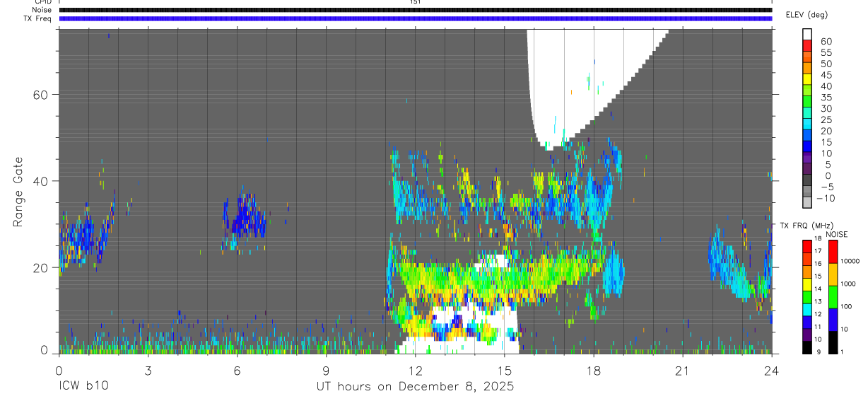Click the '12' hour tick on time axis
This screenshot has height=401, width=868.
tap(416, 370)
